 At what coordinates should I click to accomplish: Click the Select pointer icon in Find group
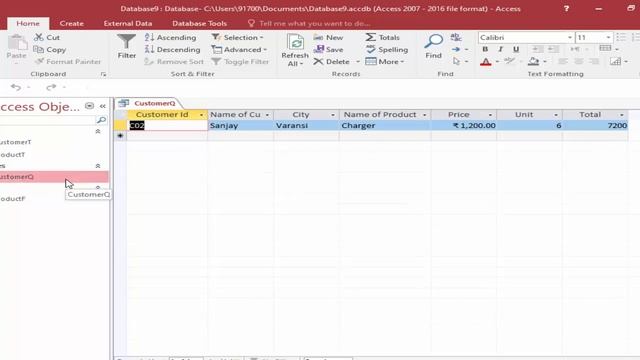[x=456, y=61]
